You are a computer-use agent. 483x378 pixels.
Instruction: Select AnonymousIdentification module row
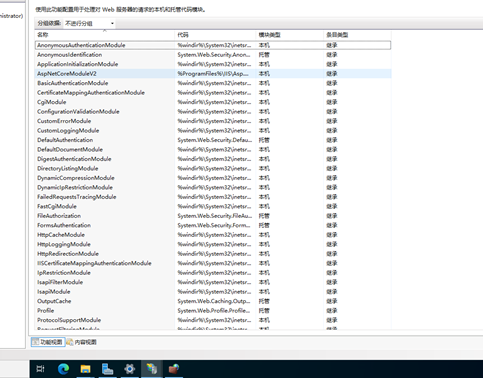click(x=213, y=55)
